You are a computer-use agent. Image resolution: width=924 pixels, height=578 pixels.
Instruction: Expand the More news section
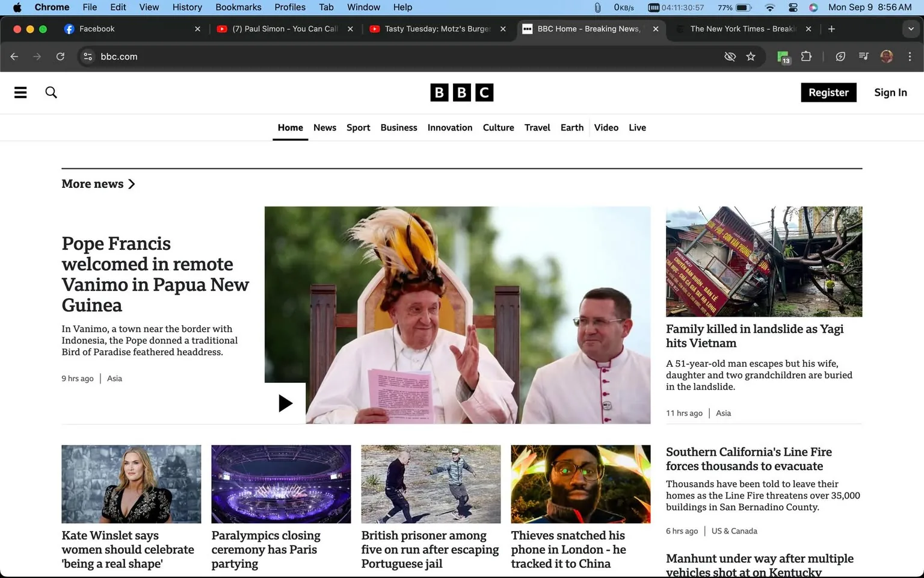coord(98,184)
